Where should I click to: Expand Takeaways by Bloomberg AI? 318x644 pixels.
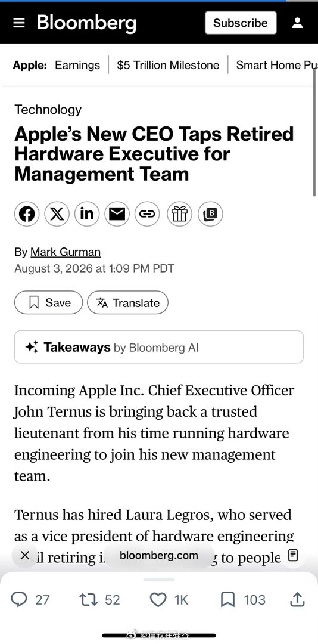coord(159,347)
